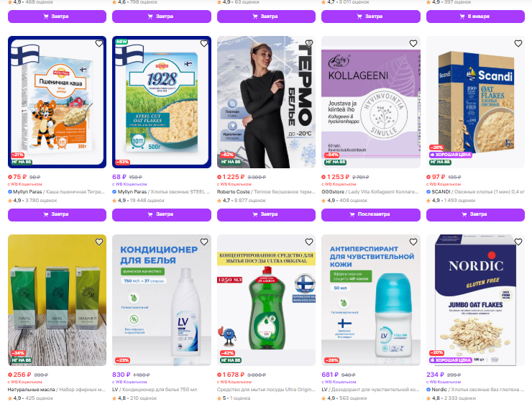Image resolution: width=532 pixels, height=402 pixels.
Task: Open the Scandi Oat Flakes product image
Action: tap(475, 102)
